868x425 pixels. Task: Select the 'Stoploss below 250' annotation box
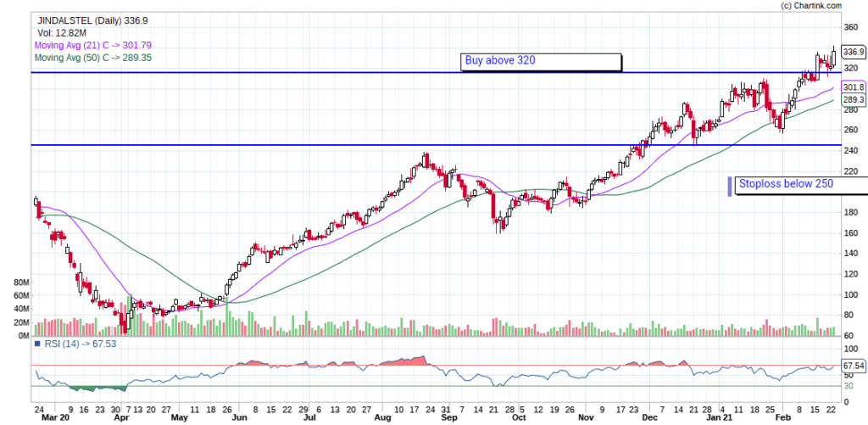coord(800,185)
